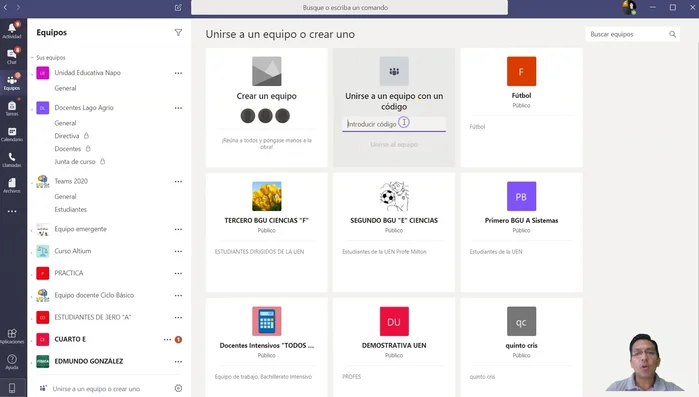Open more options for Curso Altium
699x397 pixels.
click(x=178, y=251)
